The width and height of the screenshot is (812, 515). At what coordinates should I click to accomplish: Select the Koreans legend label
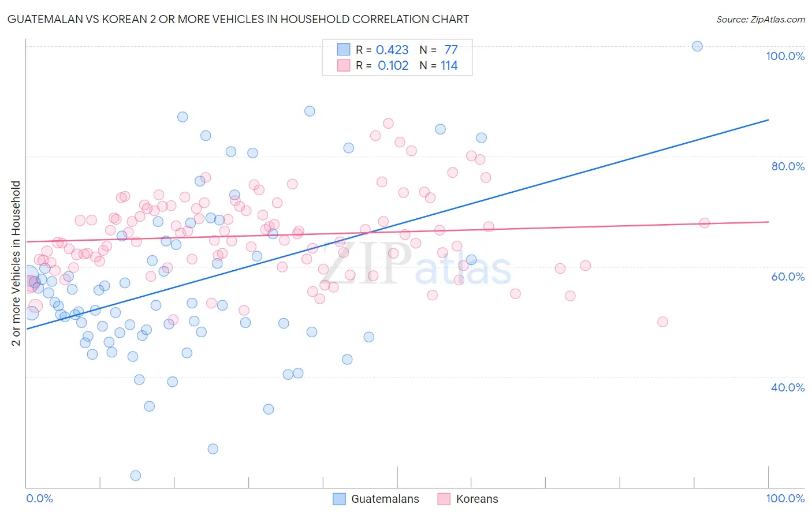pyautogui.click(x=477, y=499)
